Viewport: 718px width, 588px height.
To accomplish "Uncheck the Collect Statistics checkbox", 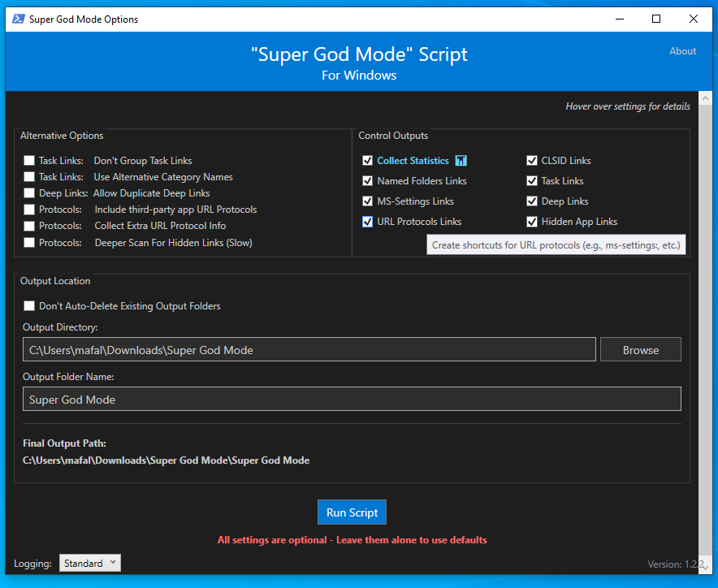I will click(367, 160).
